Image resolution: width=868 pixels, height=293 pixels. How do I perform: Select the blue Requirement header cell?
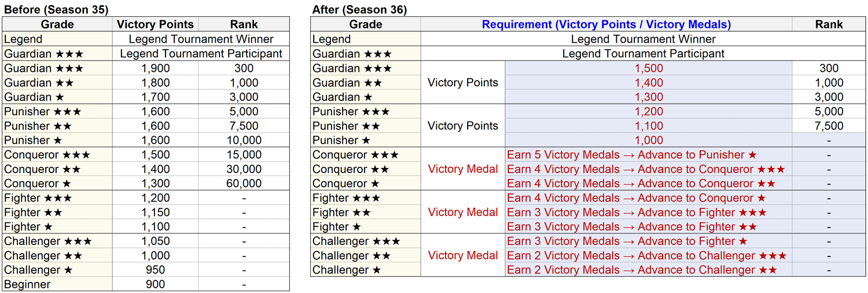pyautogui.click(x=606, y=24)
